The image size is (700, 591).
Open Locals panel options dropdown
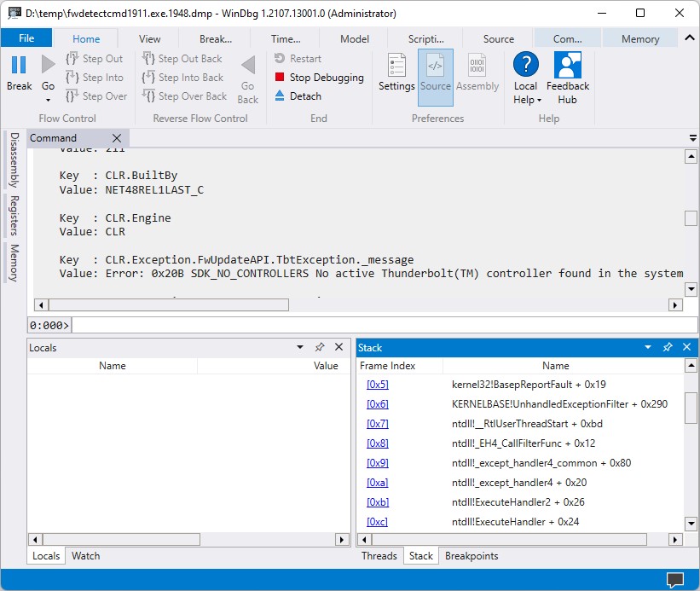click(x=300, y=347)
